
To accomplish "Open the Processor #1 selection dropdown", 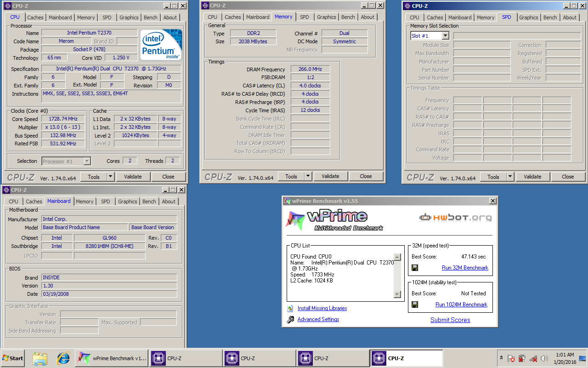I will click(x=87, y=161).
